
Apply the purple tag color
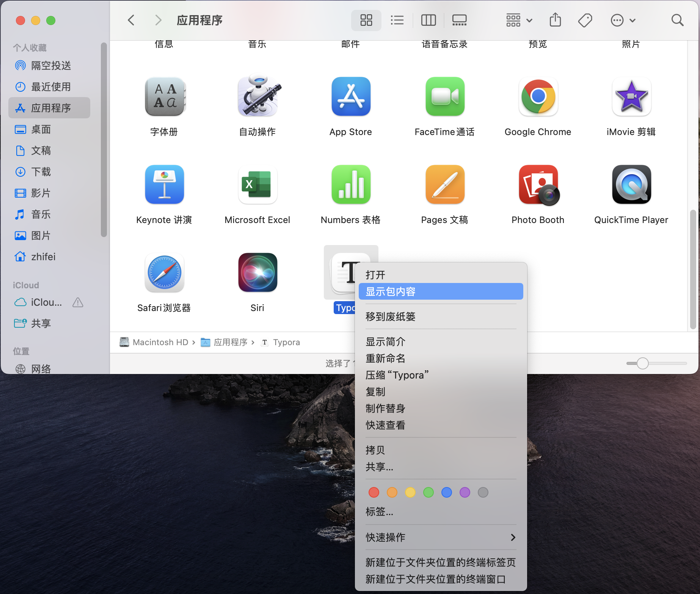[465, 492]
